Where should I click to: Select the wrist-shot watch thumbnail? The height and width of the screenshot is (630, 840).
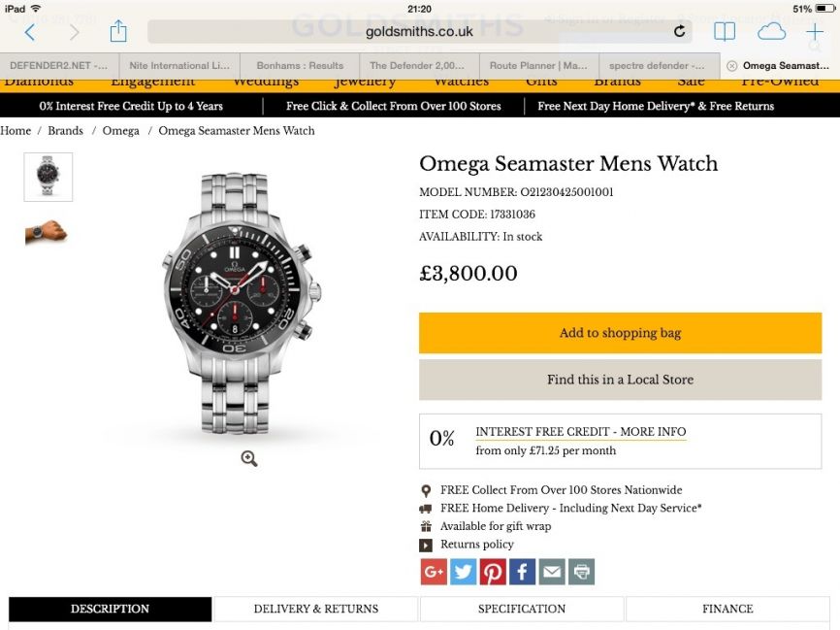coord(47,232)
